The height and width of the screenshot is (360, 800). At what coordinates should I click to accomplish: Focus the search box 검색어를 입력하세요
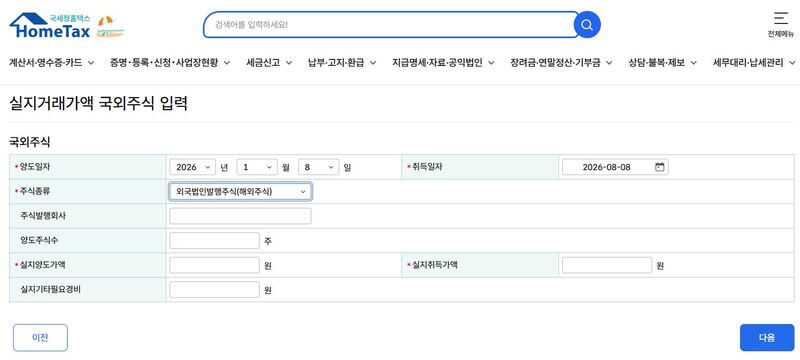[391, 24]
